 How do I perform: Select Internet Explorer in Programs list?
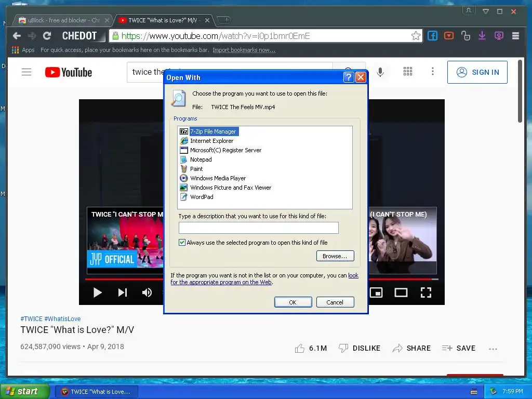(x=207, y=141)
